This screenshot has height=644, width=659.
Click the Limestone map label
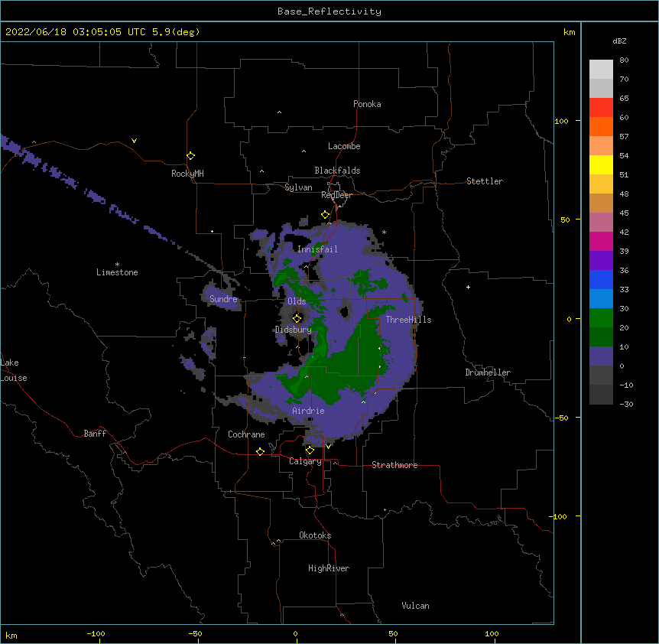click(117, 272)
